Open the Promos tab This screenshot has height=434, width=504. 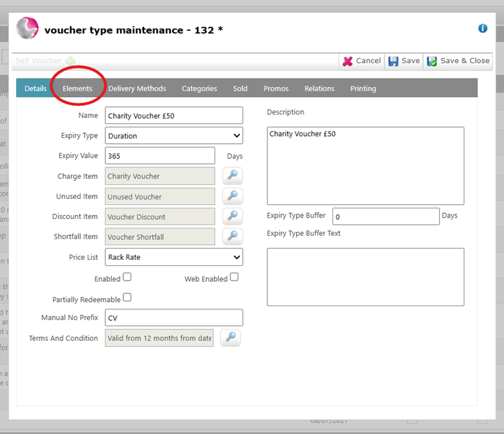click(x=276, y=88)
